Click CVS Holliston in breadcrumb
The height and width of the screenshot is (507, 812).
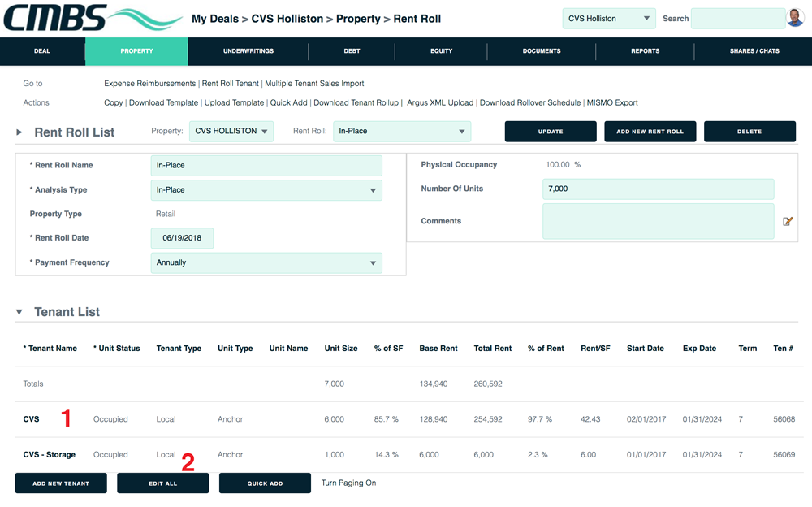(287, 19)
